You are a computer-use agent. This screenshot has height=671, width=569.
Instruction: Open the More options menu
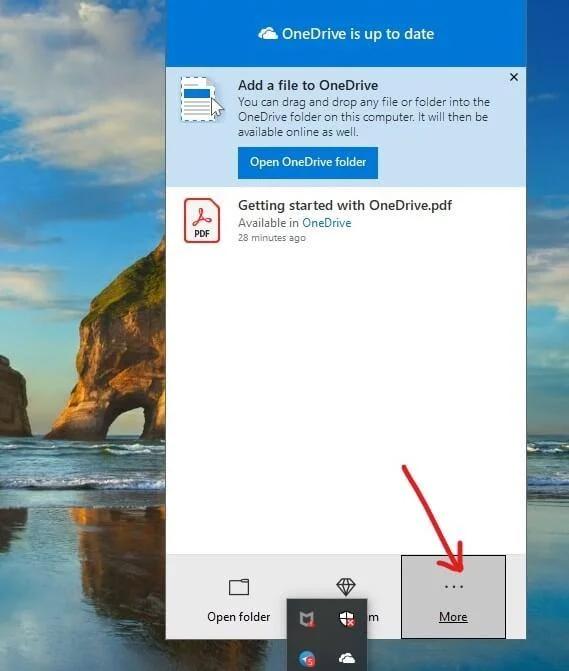pos(453,597)
